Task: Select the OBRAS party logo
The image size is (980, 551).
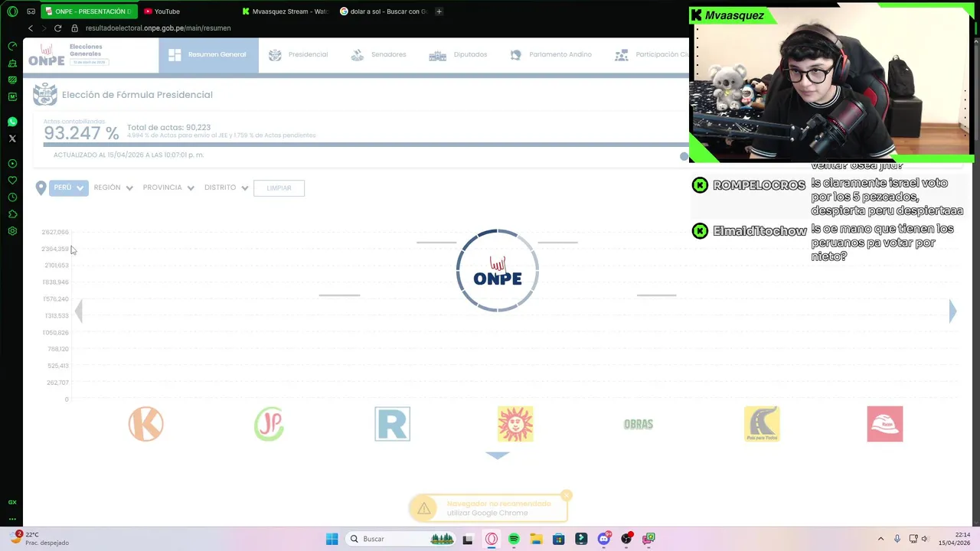Action: click(x=639, y=424)
